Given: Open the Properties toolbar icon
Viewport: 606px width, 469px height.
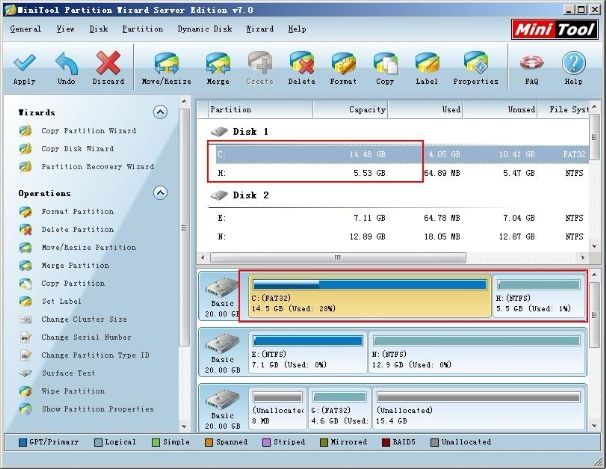Looking at the screenshot, I should point(476,63).
